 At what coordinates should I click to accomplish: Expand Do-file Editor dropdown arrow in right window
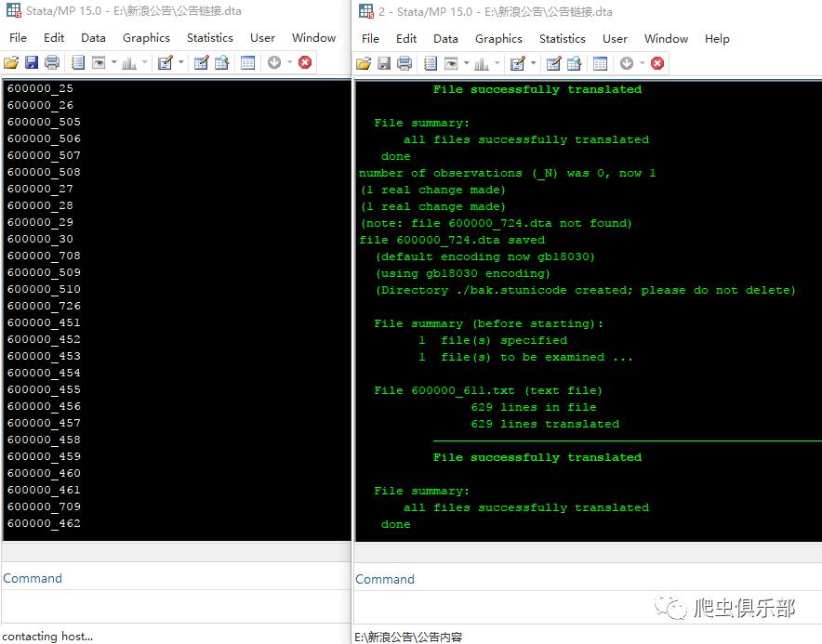(533, 63)
